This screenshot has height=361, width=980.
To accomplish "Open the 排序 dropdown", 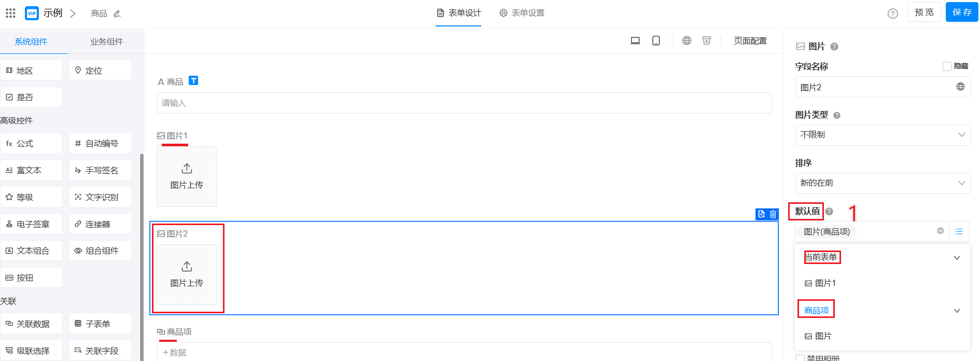I will click(x=883, y=183).
